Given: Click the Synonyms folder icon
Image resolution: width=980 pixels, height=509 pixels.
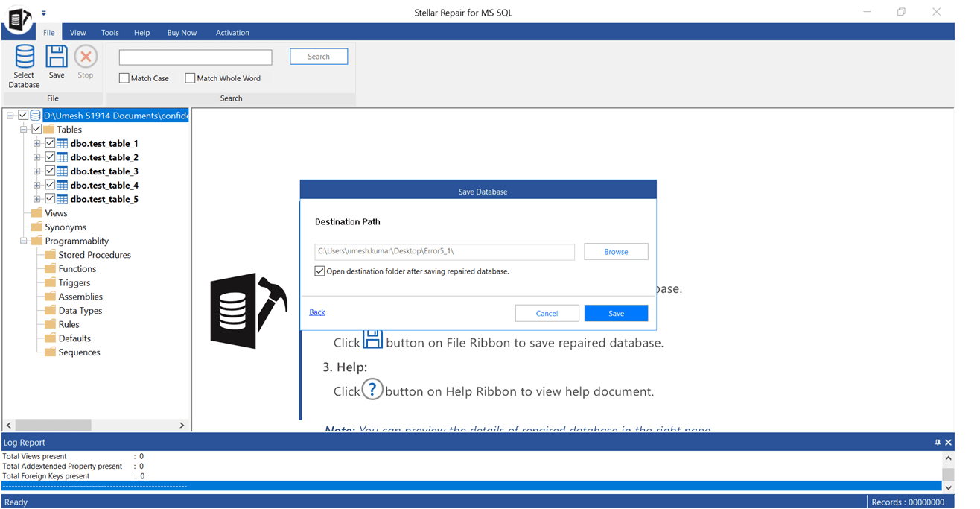Looking at the screenshot, I should click(36, 227).
